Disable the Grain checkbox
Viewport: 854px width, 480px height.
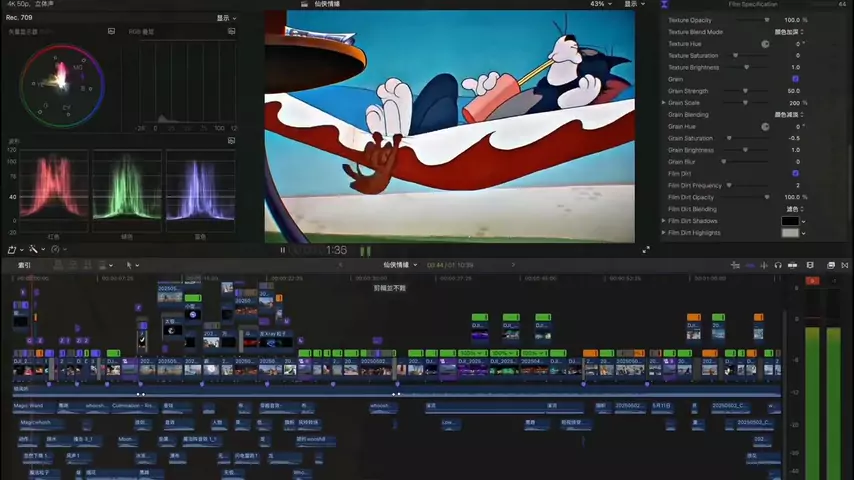click(795, 79)
